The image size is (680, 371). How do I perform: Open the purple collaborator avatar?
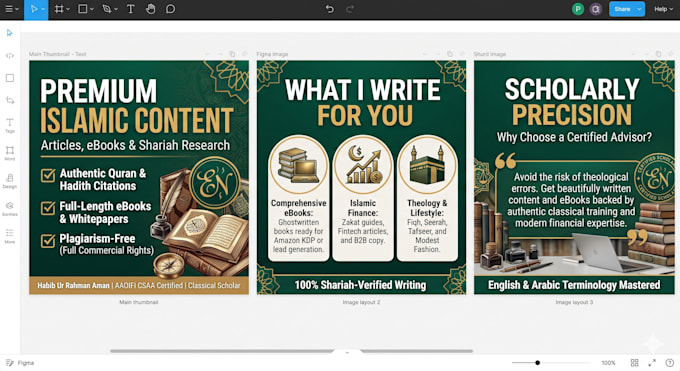pyautogui.click(x=596, y=9)
